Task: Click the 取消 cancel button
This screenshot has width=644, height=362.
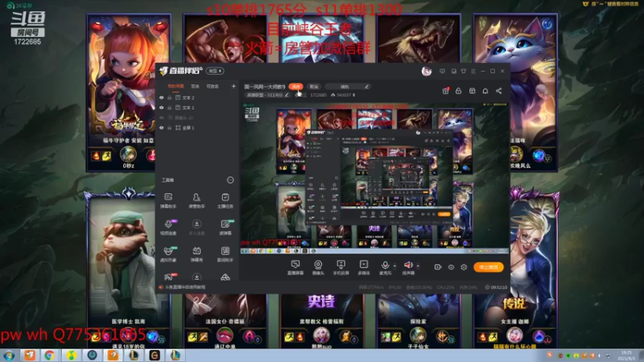Action: click(314, 87)
